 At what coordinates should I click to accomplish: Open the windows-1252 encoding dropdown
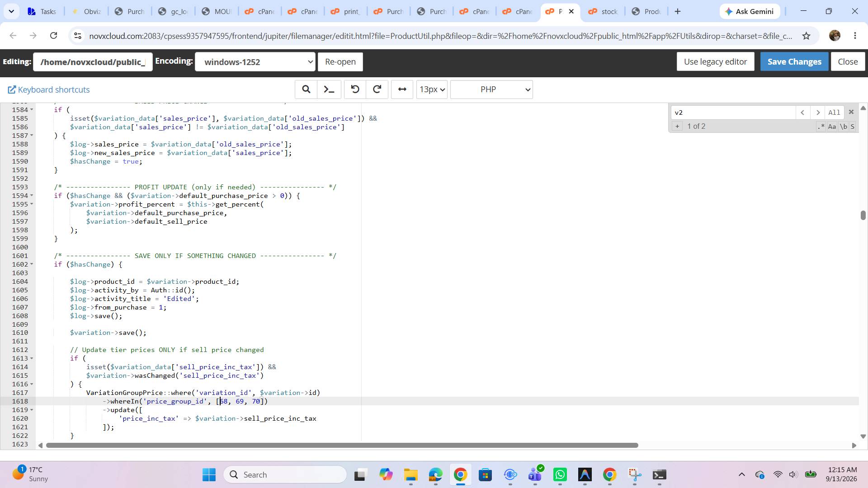[x=255, y=62]
